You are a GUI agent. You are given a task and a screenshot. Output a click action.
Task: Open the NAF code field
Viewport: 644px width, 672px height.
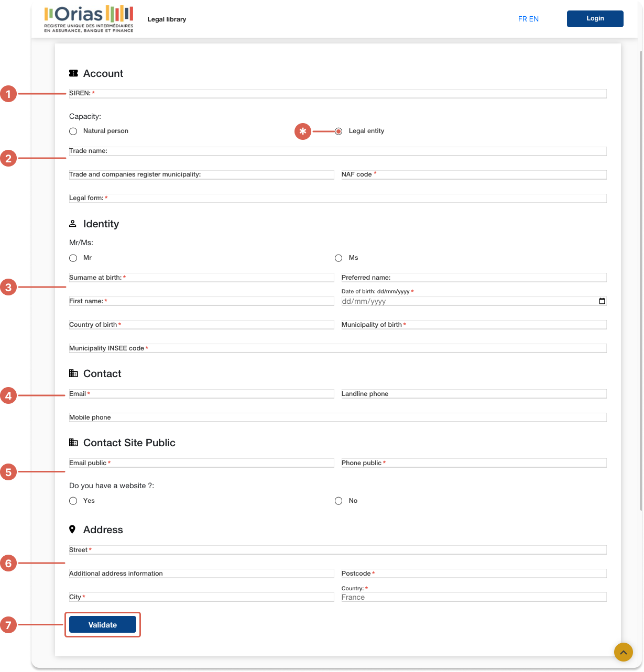click(x=474, y=174)
